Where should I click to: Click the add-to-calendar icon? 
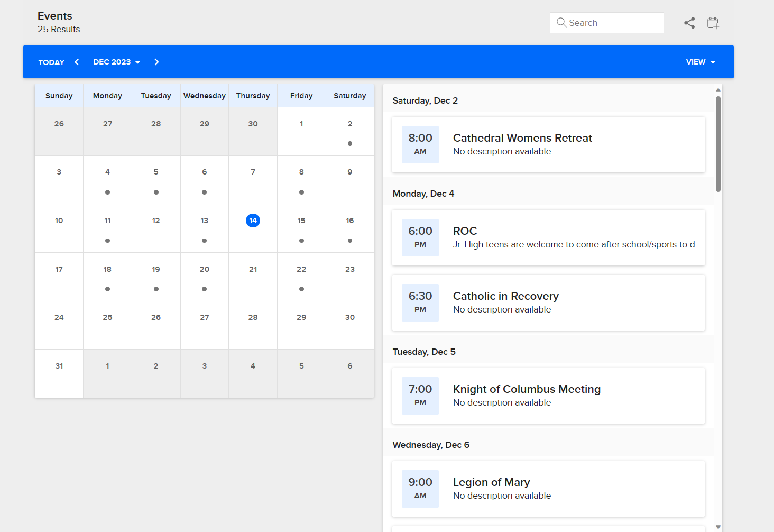coord(713,23)
